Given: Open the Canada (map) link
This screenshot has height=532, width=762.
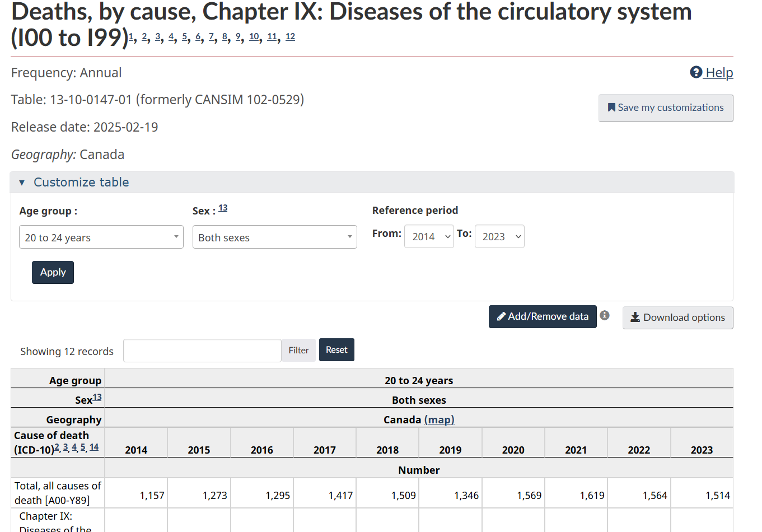Looking at the screenshot, I should coord(439,419).
